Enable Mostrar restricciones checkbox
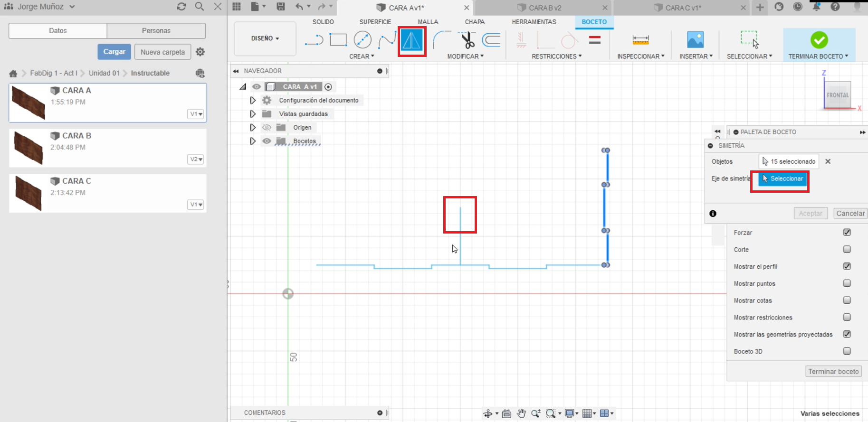This screenshot has width=868, height=422. click(847, 317)
